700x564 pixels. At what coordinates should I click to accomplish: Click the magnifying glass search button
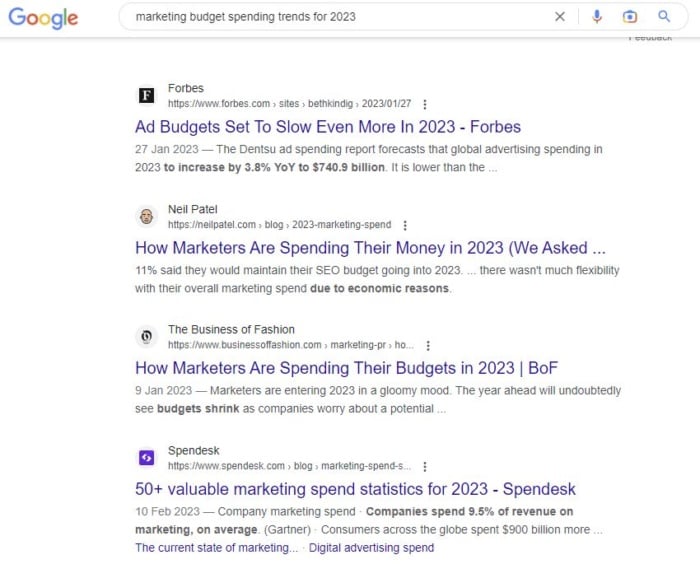pos(664,17)
